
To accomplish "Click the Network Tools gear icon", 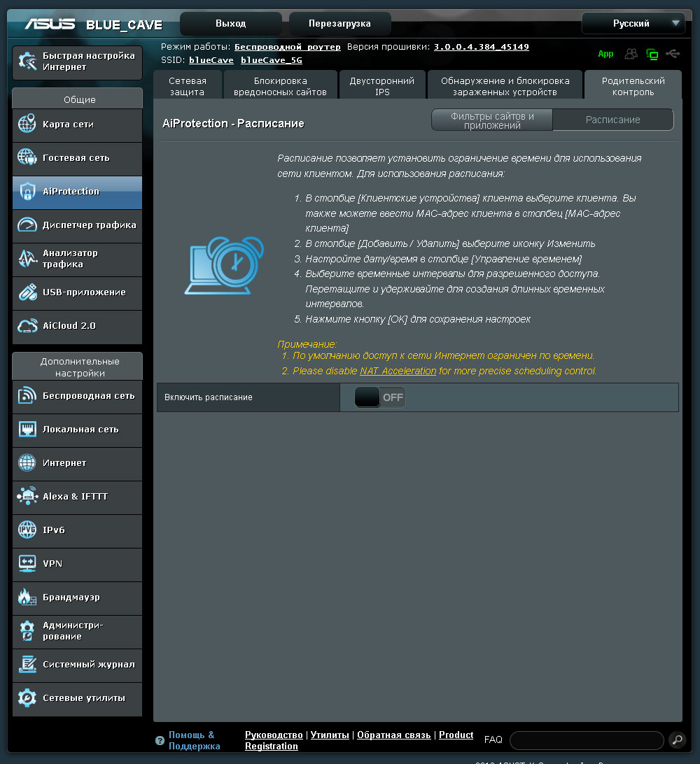I will click(x=27, y=698).
